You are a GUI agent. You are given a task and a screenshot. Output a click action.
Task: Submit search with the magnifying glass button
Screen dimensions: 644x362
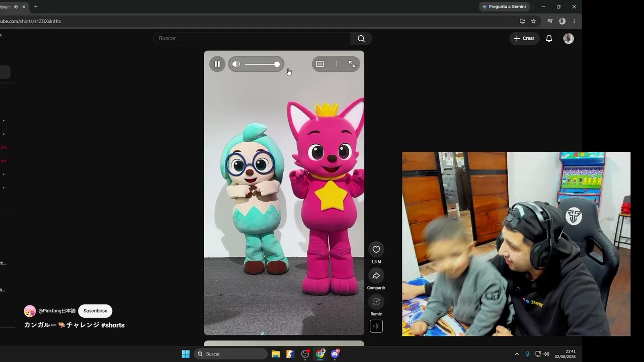point(361,38)
